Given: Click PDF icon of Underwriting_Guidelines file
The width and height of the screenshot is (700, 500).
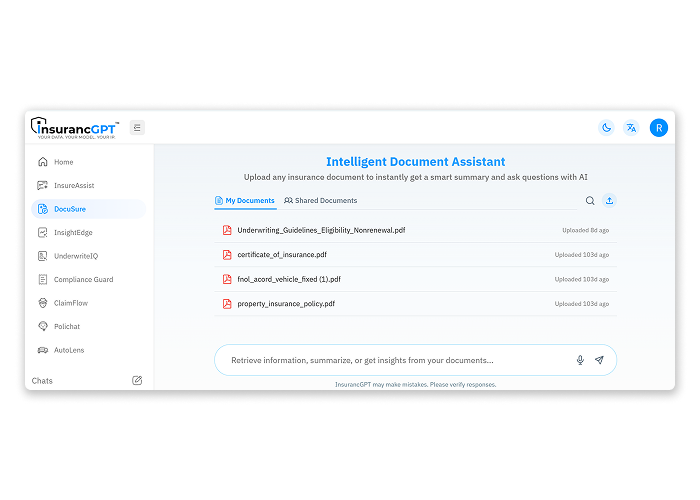Looking at the screenshot, I should tap(227, 230).
